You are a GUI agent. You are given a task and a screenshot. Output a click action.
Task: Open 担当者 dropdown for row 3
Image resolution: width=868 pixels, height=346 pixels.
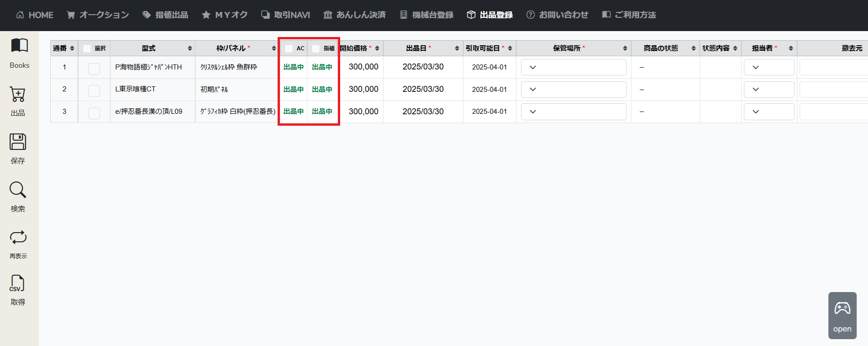769,112
